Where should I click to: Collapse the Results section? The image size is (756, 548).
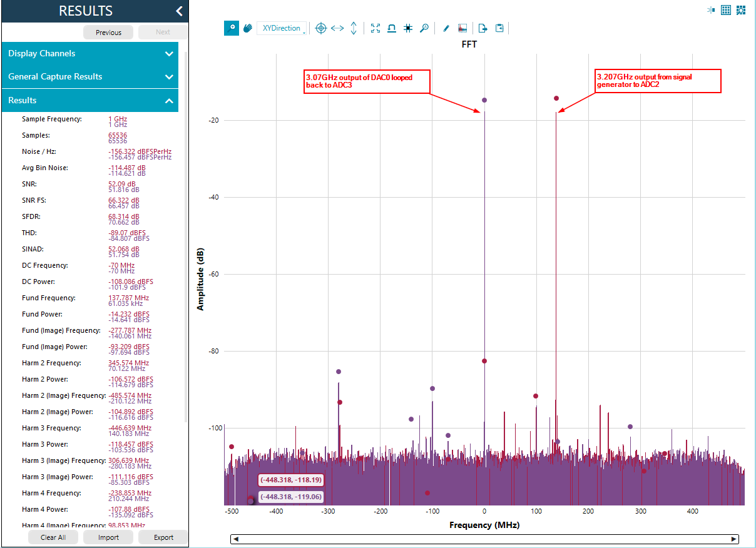point(90,100)
